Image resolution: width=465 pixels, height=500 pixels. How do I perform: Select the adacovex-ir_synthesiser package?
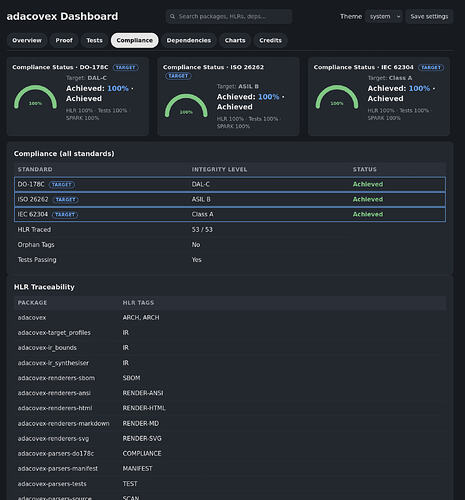click(53, 363)
